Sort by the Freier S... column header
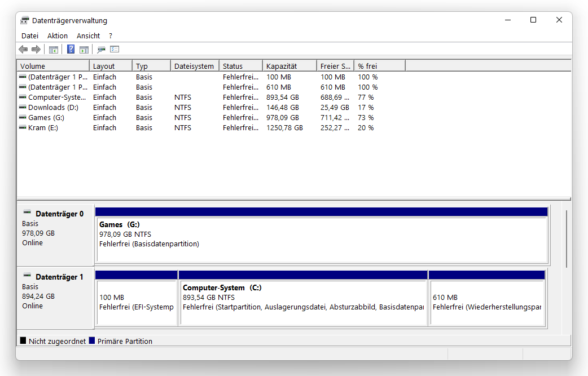 (x=336, y=66)
